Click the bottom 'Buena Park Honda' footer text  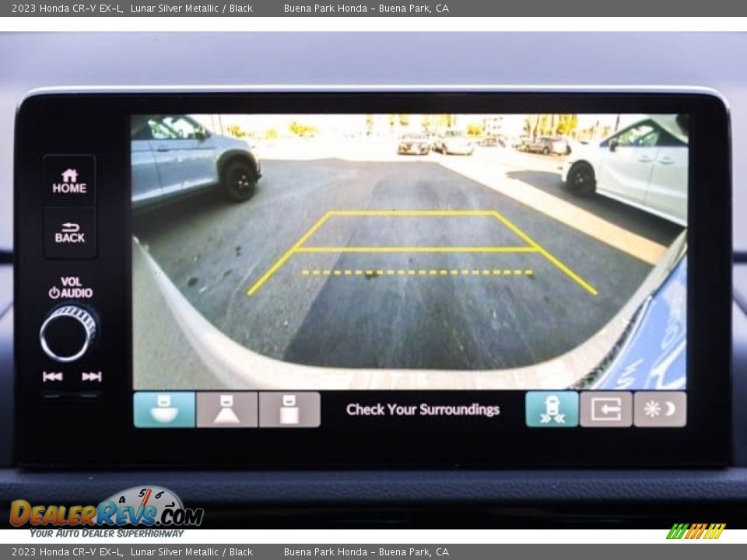coord(366,552)
